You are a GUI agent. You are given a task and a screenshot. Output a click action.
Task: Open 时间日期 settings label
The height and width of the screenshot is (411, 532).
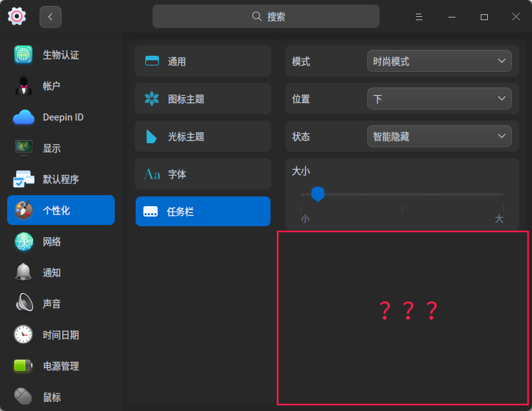coord(61,335)
